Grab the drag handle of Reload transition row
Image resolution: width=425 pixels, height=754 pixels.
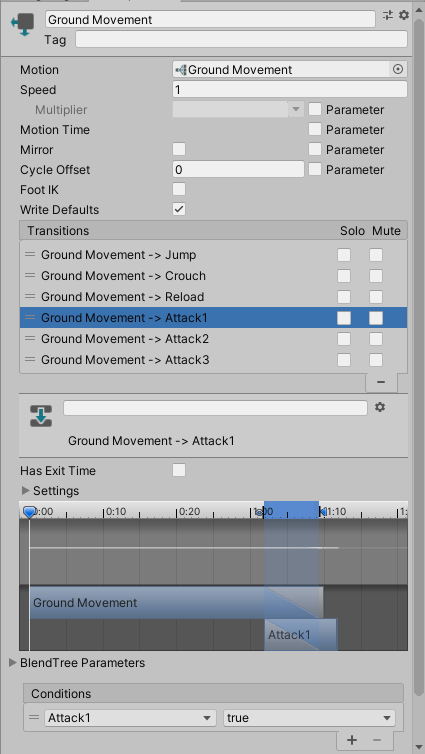tap(30, 297)
